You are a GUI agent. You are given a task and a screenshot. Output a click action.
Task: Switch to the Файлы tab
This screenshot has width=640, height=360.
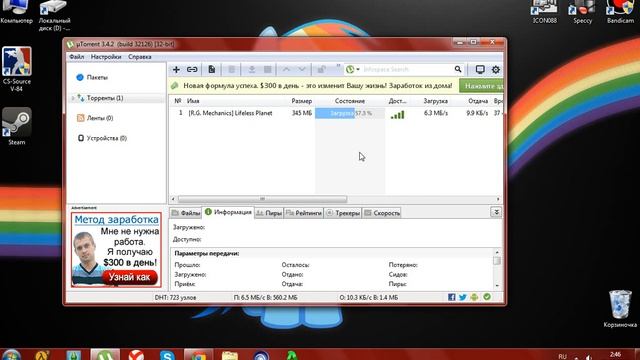click(186, 213)
